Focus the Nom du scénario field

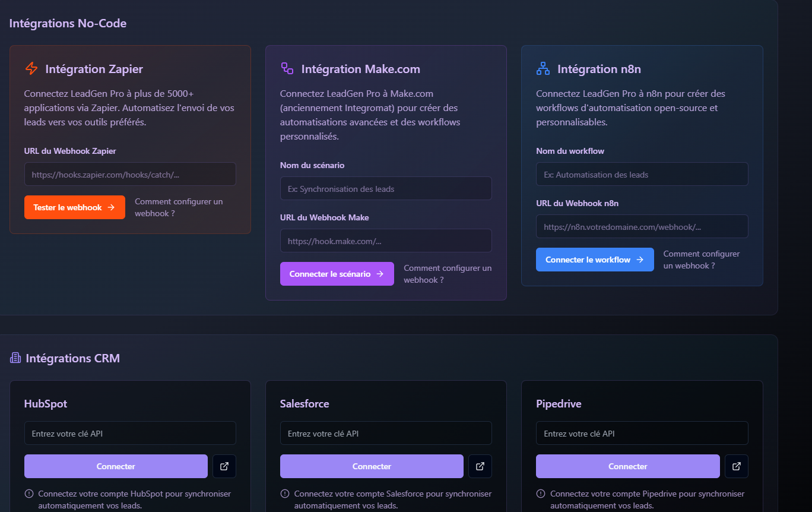pyautogui.click(x=386, y=188)
